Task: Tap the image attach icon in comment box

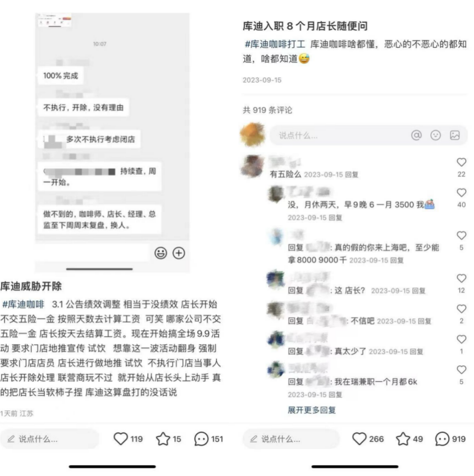Action: 454,135
